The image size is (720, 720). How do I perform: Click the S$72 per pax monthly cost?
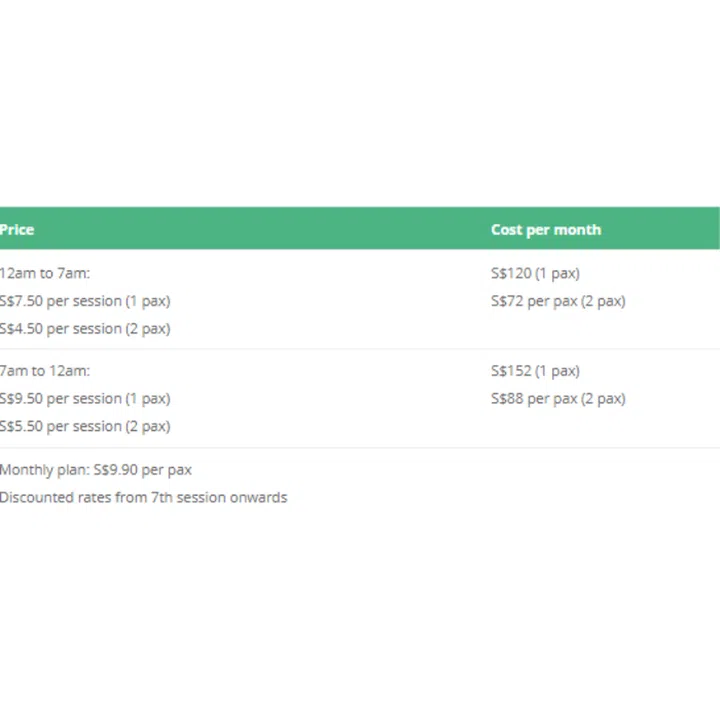pyautogui.click(x=557, y=301)
